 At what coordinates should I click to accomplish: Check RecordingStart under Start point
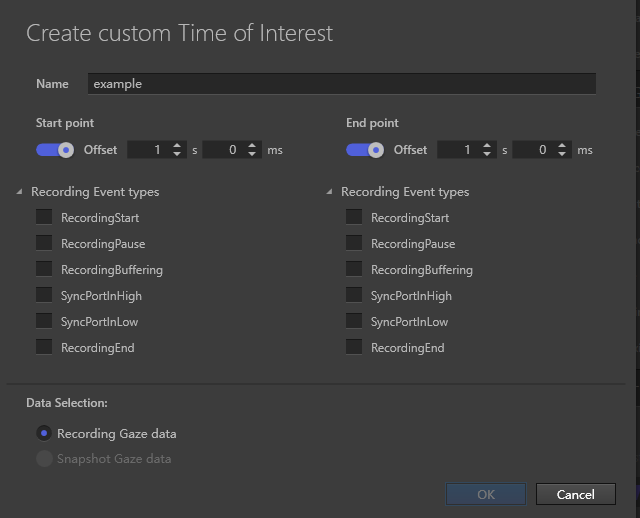pyautogui.click(x=44, y=217)
